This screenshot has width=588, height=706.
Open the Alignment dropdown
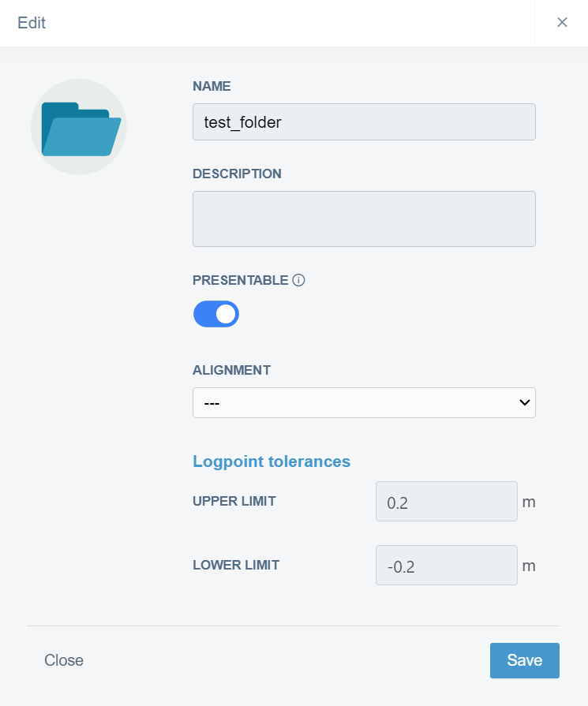pyautogui.click(x=363, y=402)
